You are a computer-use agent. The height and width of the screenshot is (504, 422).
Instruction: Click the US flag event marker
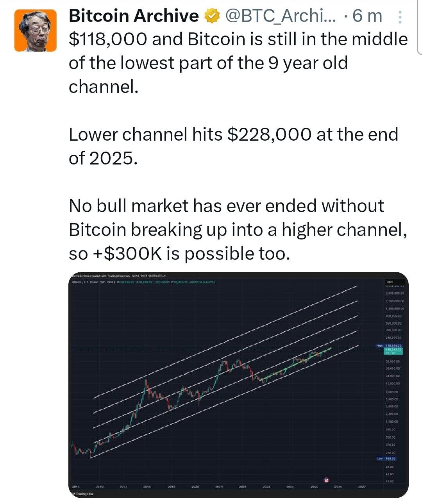tap(327, 479)
